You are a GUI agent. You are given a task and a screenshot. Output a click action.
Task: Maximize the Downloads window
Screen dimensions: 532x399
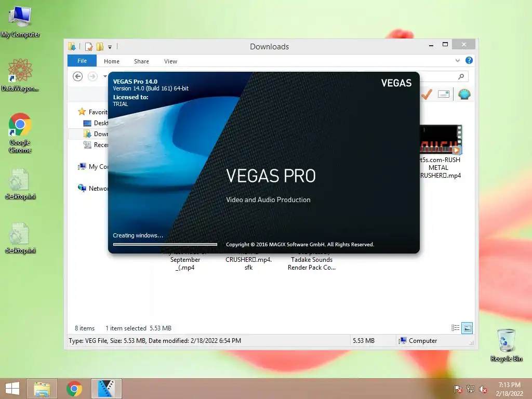(445, 45)
